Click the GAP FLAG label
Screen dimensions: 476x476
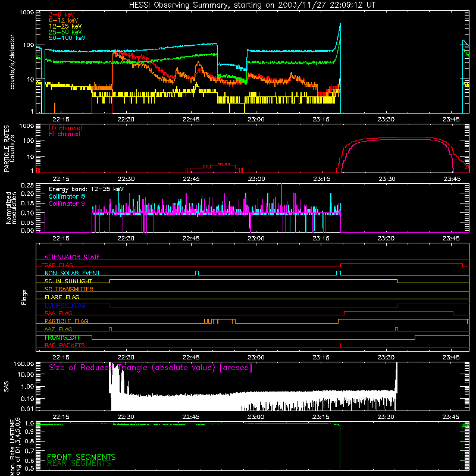58,265
